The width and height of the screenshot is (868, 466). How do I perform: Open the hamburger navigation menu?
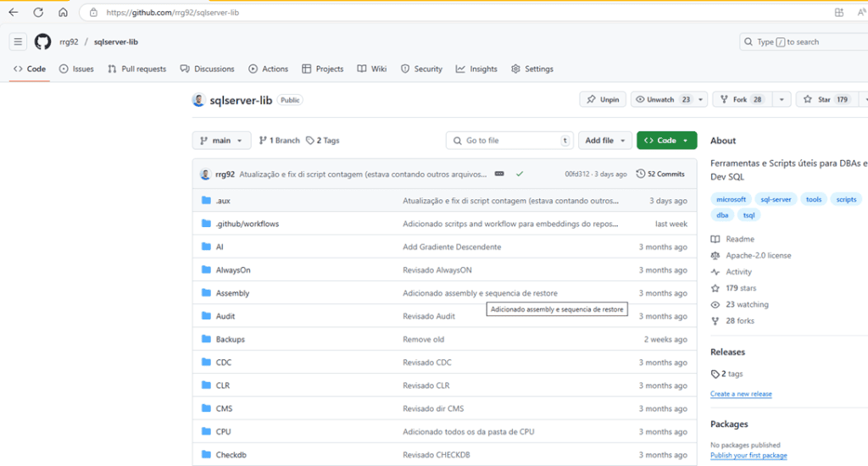click(x=18, y=42)
